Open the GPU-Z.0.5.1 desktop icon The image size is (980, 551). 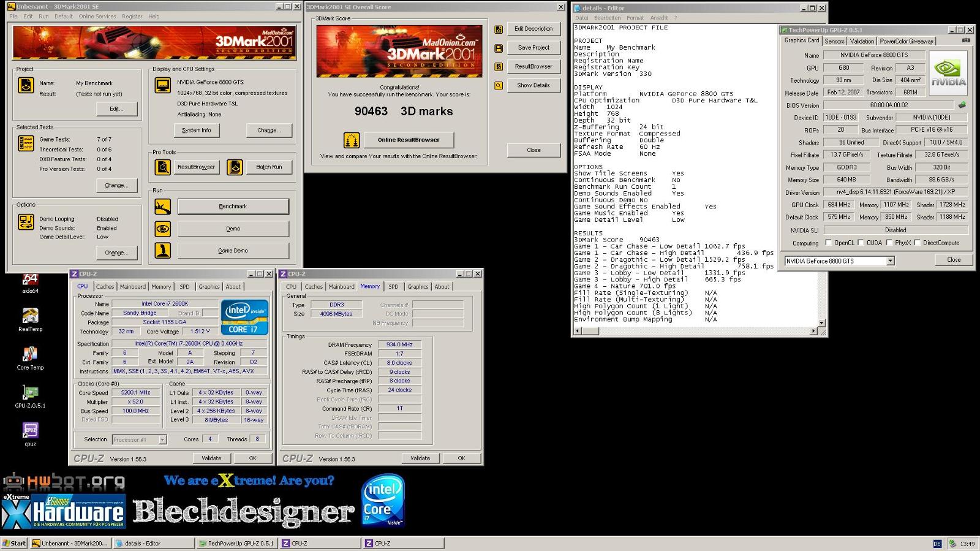click(30, 397)
